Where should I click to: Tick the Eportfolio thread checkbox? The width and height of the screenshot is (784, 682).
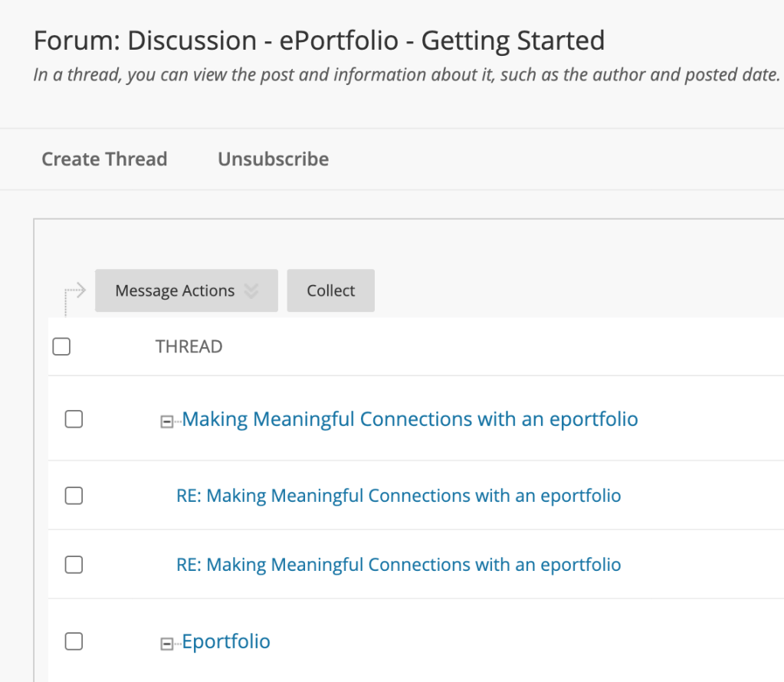pyautogui.click(x=74, y=641)
